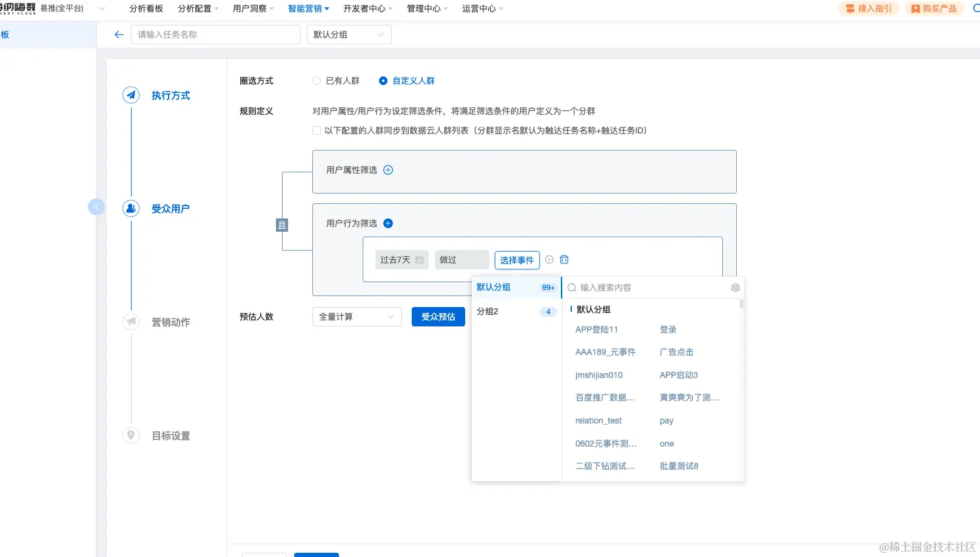Open the 全量计算 dropdown
The width and height of the screenshot is (980, 557).
tap(357, 317)
